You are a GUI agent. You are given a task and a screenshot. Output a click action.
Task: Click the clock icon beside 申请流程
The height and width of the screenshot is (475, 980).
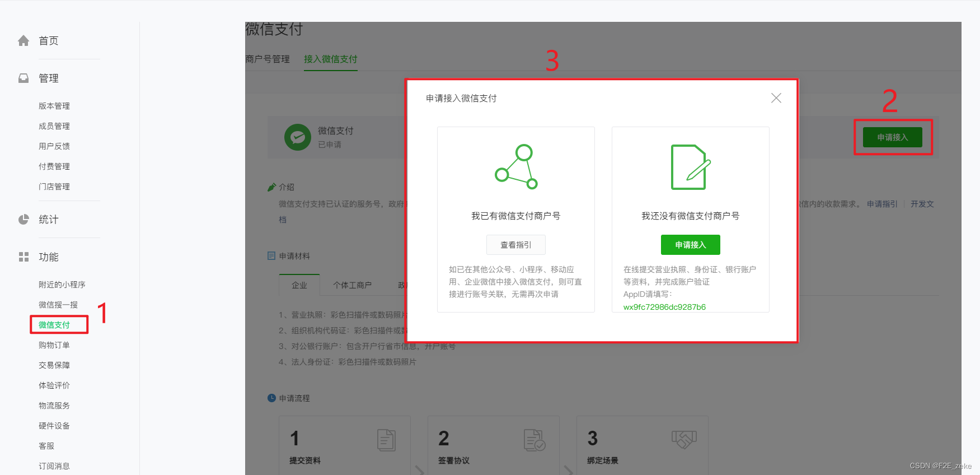tap(271, 398)
